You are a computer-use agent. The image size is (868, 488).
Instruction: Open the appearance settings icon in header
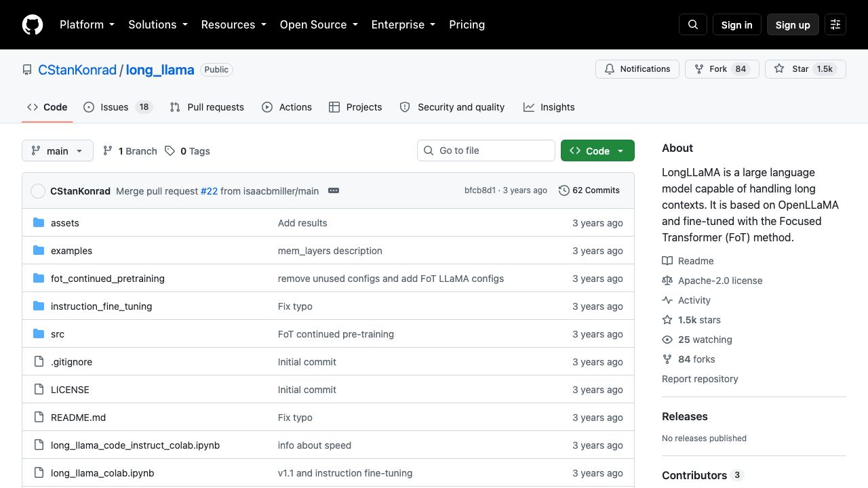pos(835,24)
